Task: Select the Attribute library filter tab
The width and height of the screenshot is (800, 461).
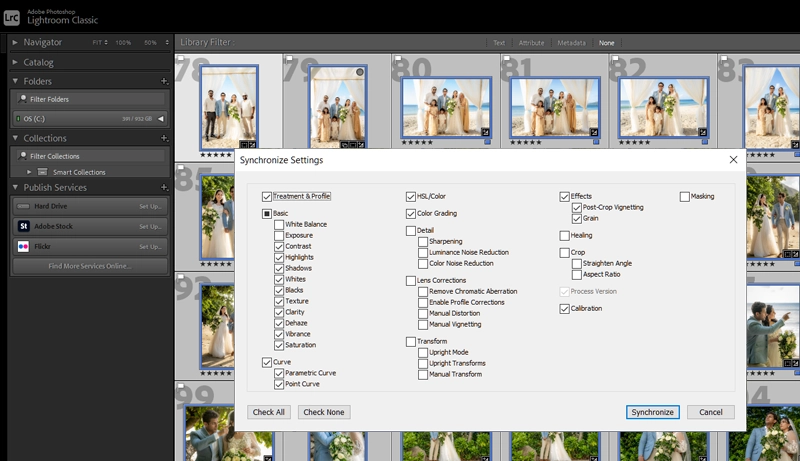Action: (531, 43)
